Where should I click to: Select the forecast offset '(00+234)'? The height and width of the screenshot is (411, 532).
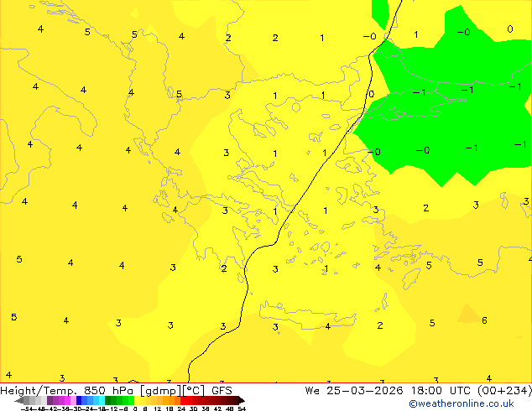coord(504,391)
